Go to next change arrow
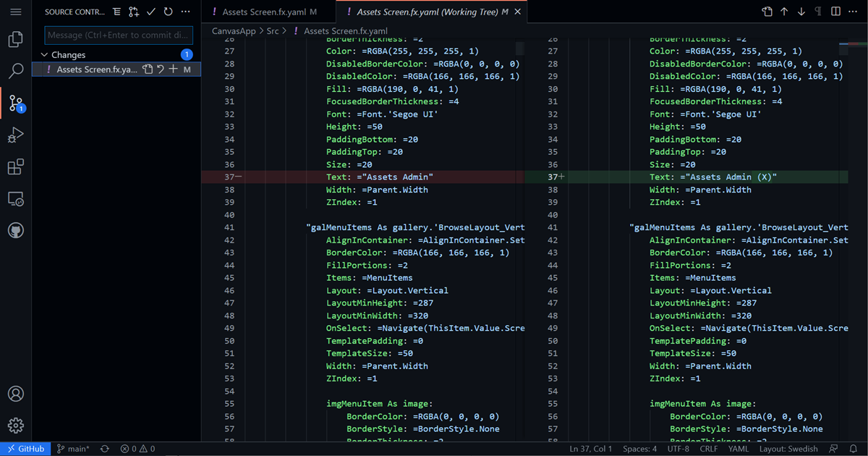Screen dimensions: 868x456 click(x=801, y=12)
